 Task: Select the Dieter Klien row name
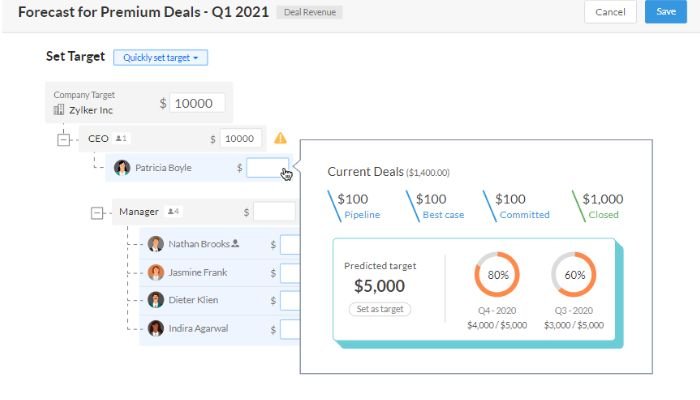point(193,300)
